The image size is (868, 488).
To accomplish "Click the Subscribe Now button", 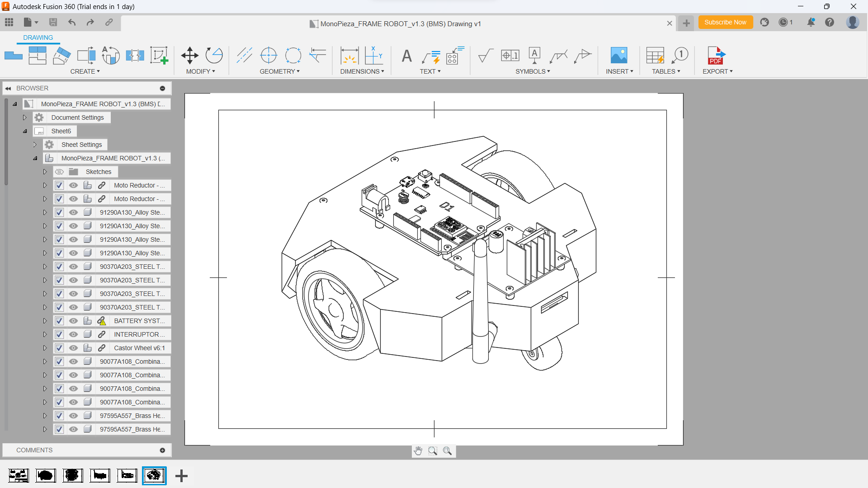I will click(x=725, y=23).
